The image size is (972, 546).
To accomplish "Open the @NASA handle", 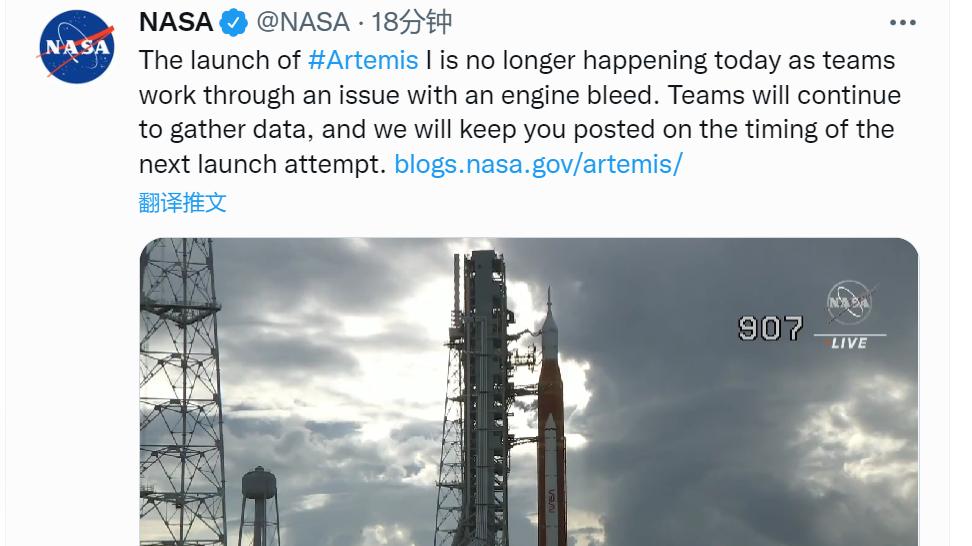I will point(303,23).
